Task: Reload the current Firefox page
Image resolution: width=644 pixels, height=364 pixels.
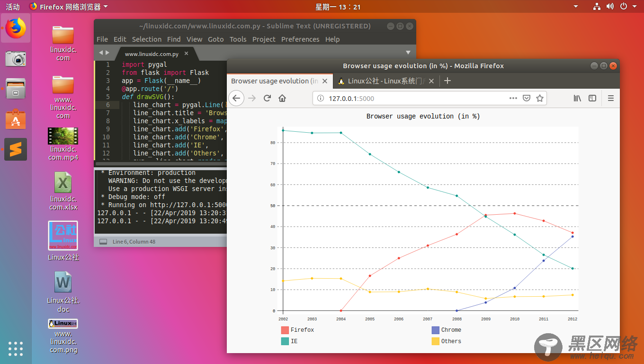Action: pos(267,98)
